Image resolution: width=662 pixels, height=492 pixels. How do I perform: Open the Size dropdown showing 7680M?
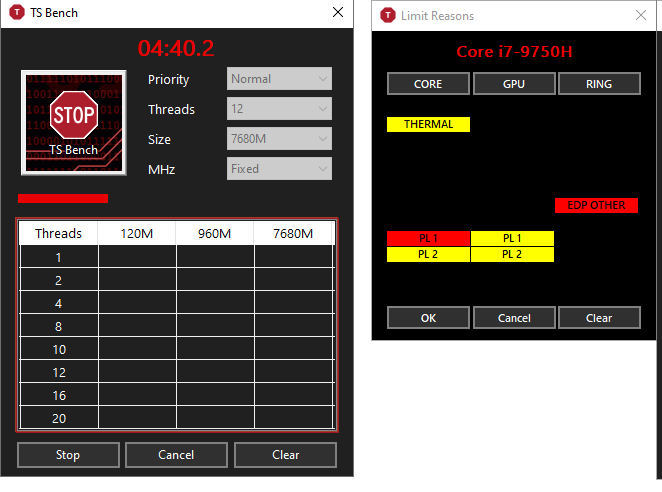(x=279, y=139)
